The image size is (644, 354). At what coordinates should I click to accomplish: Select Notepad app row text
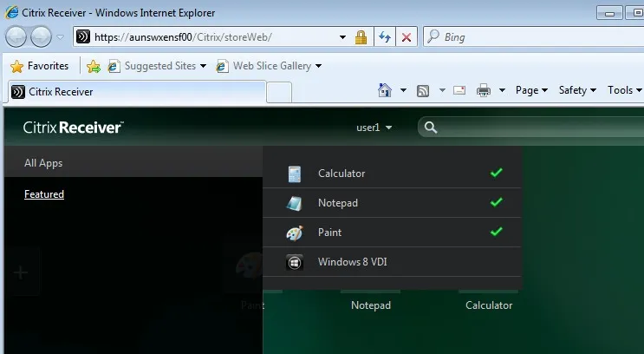coord(338,203)
